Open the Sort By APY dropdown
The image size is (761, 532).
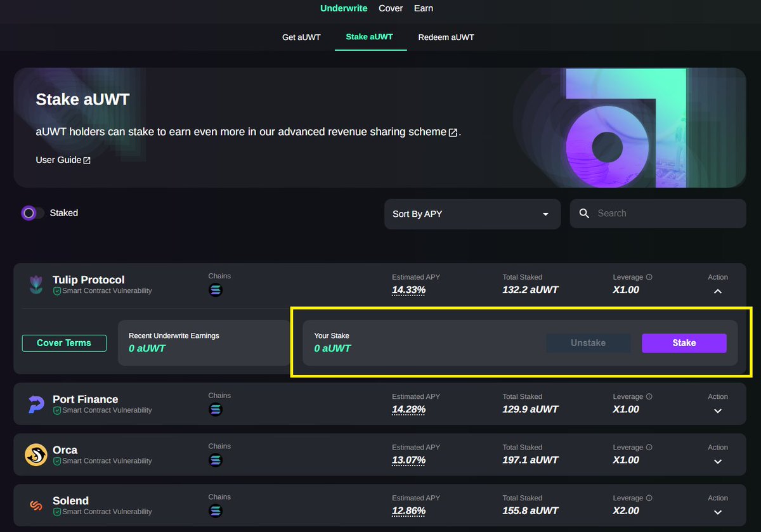coord(472,214)
